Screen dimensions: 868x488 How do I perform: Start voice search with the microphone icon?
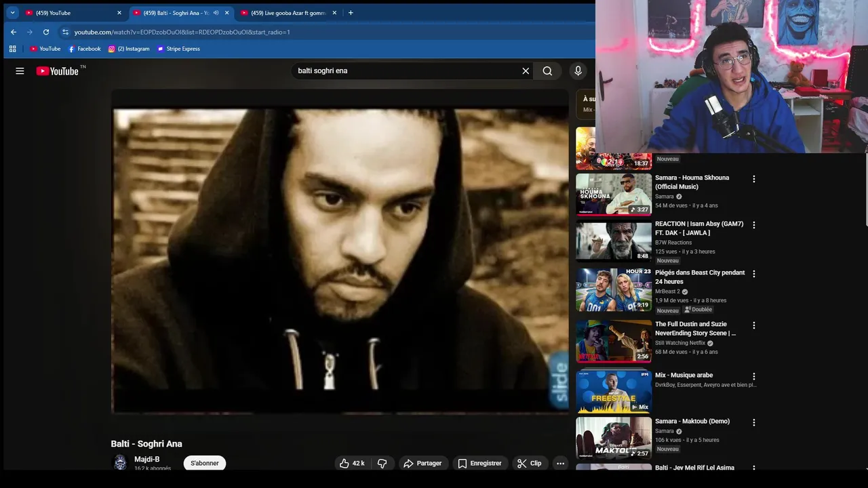coord(578,71)
